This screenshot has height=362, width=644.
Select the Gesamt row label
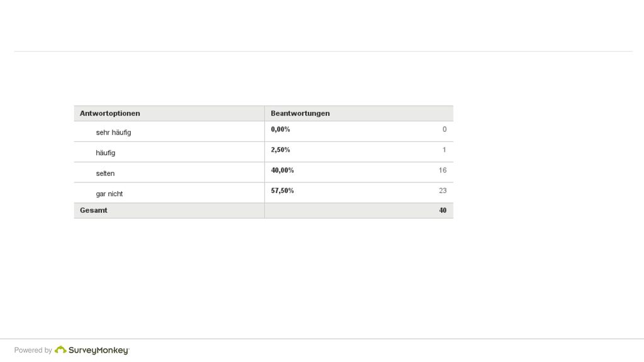point(93,210)
